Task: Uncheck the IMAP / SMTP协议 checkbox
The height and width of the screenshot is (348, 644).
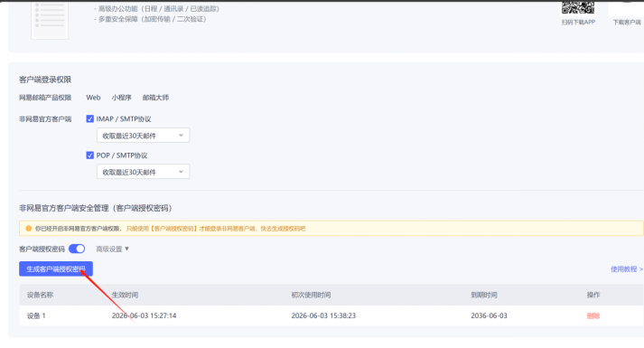Action: pos(90,118)
